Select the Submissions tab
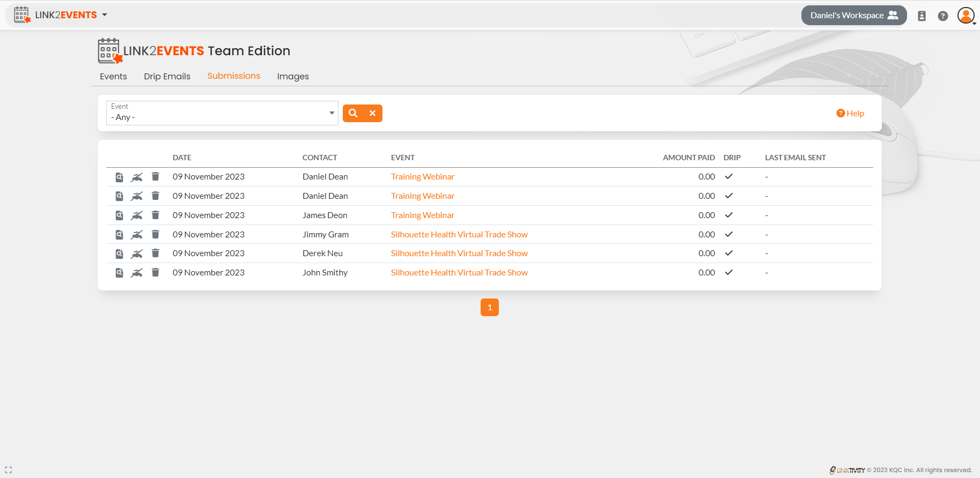The image size is (980, 478). [234, 76]
